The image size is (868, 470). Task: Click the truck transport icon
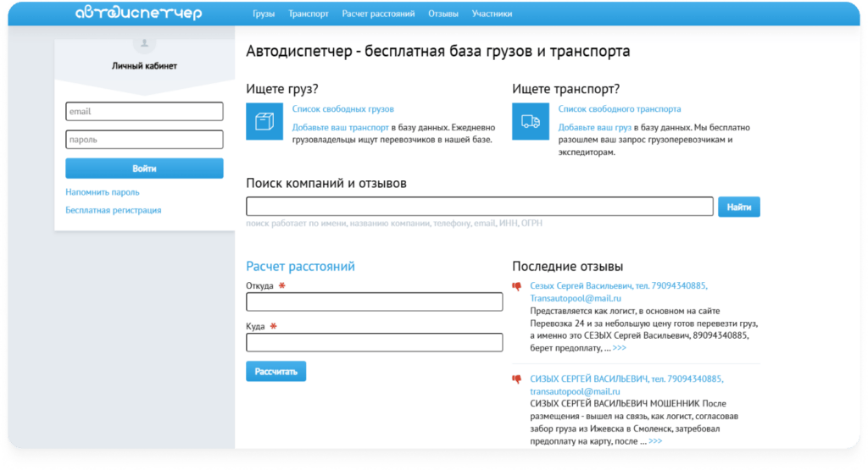[531, 121]
